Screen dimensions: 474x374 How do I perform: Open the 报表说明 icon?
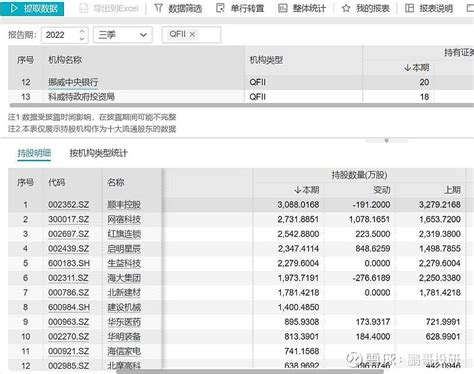coord(409,8)
